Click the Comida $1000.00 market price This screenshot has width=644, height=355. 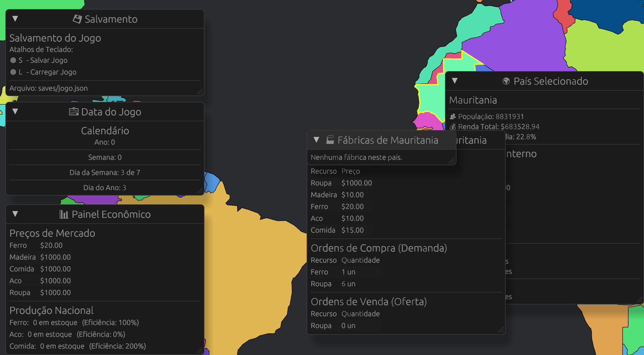tap(55, 269)
